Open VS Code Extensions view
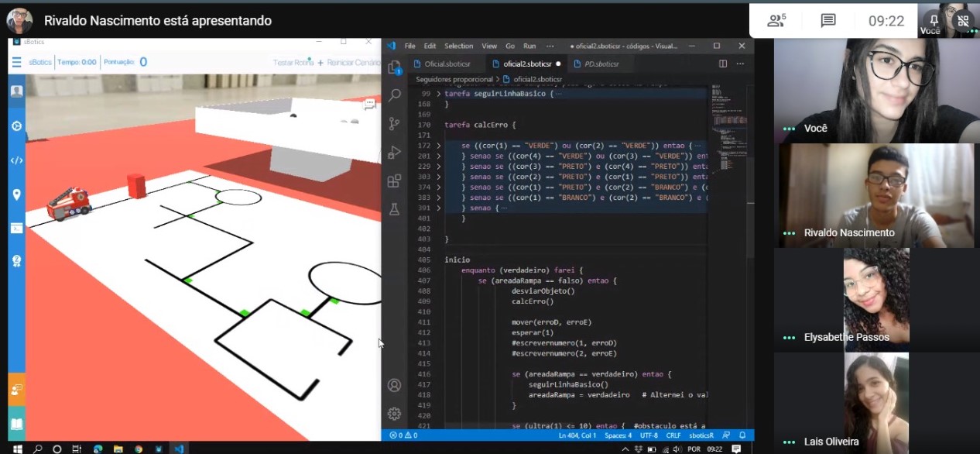980x454 pixels. 395,181
